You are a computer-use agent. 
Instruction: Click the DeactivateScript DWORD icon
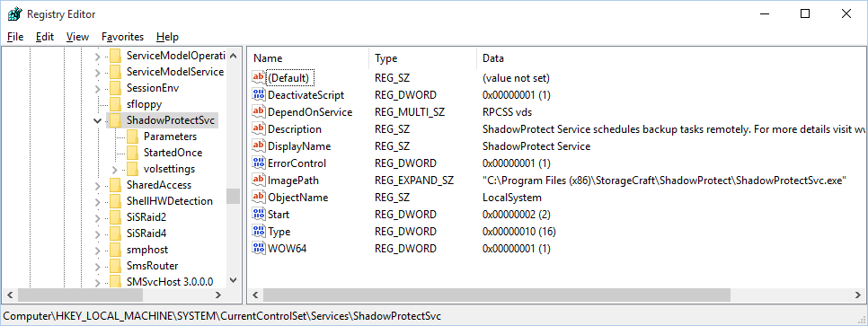[259, 94]
